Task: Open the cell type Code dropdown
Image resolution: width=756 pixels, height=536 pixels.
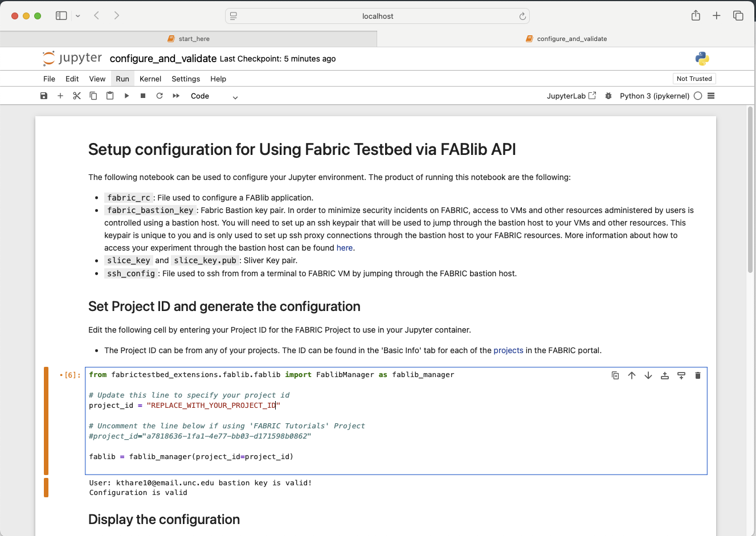Action: click(x=214, y=96)
